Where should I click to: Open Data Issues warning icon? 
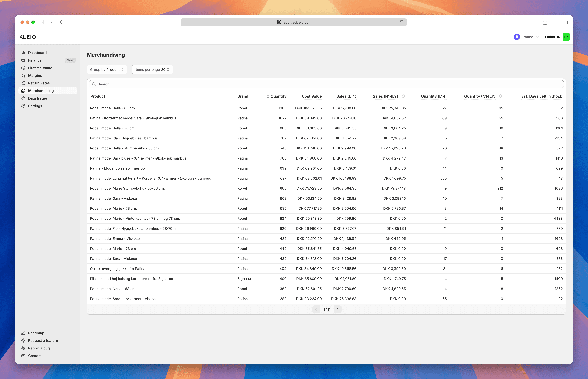click(23, 98)
